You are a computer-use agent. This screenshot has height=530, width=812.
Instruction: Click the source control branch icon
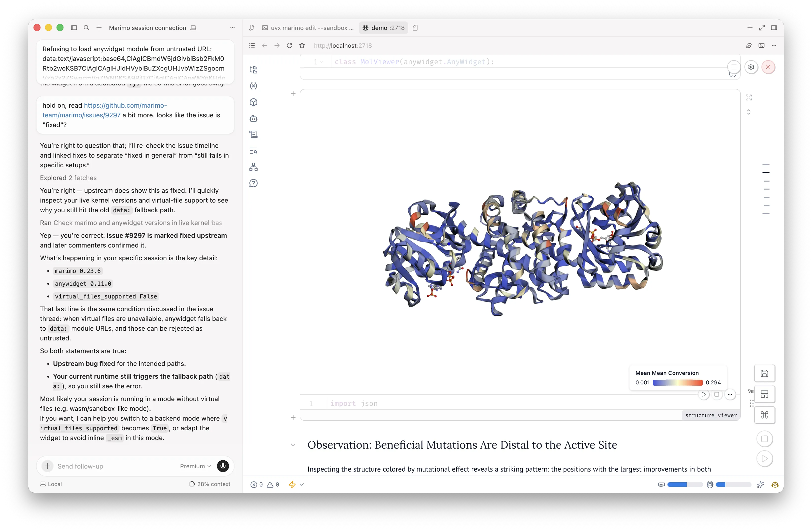(252, 28)
